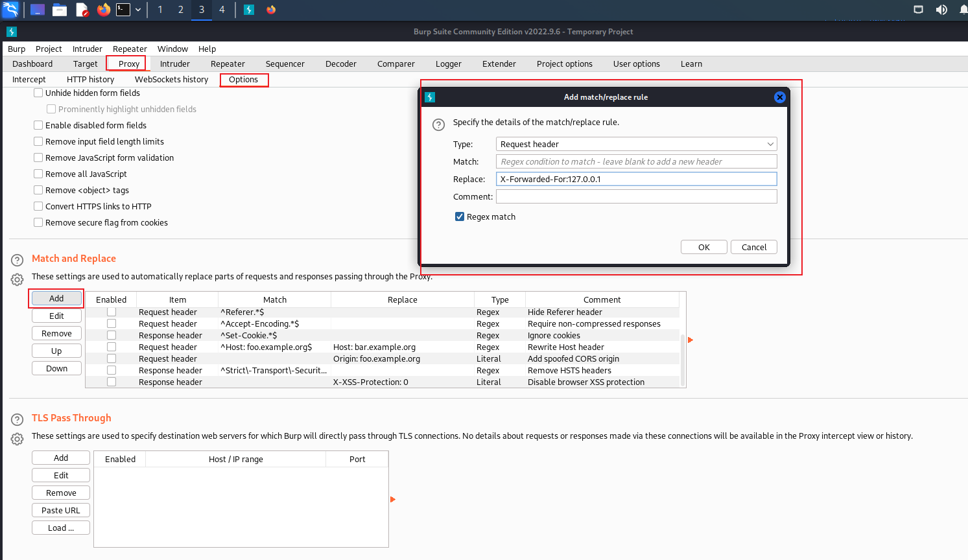Check Remove input field length limits
The image size is (968, 560).
(x=38, y=141)
